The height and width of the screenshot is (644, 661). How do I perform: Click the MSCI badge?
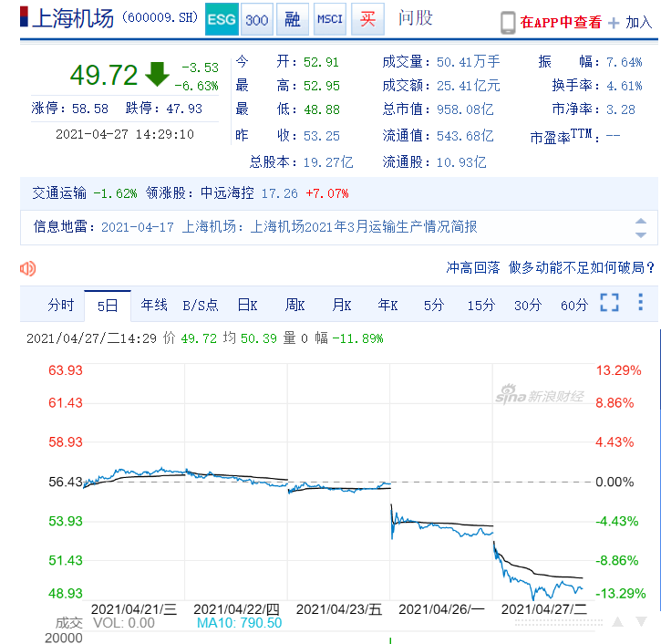tap(330, 19)
